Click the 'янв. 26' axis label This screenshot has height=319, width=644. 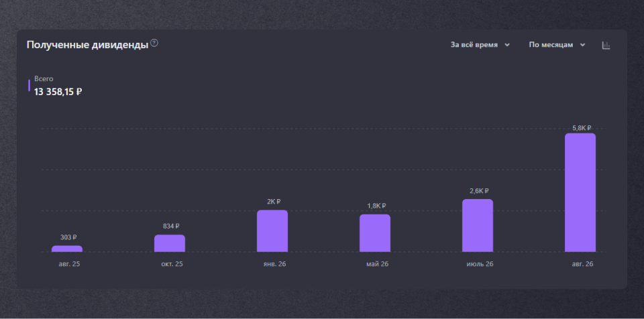point(275,264)
